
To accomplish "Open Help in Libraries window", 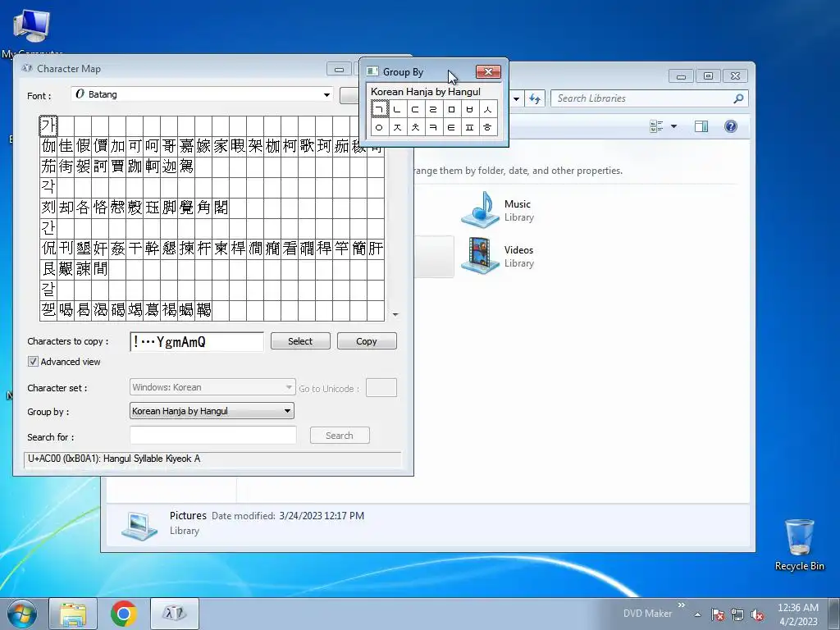I will click(x=731, y=126).
